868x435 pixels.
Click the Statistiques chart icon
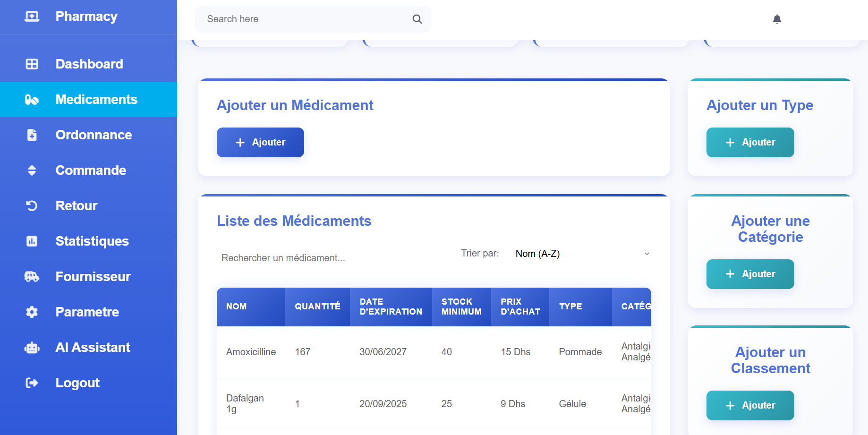(32, 241)
